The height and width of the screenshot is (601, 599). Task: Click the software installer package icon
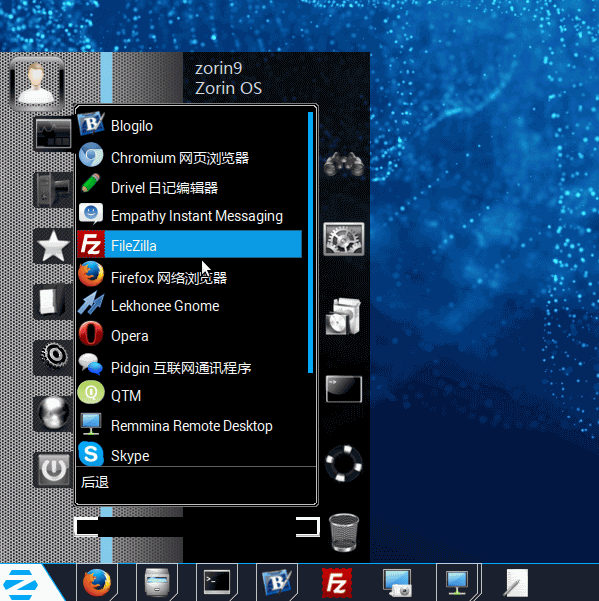point(343,317)
